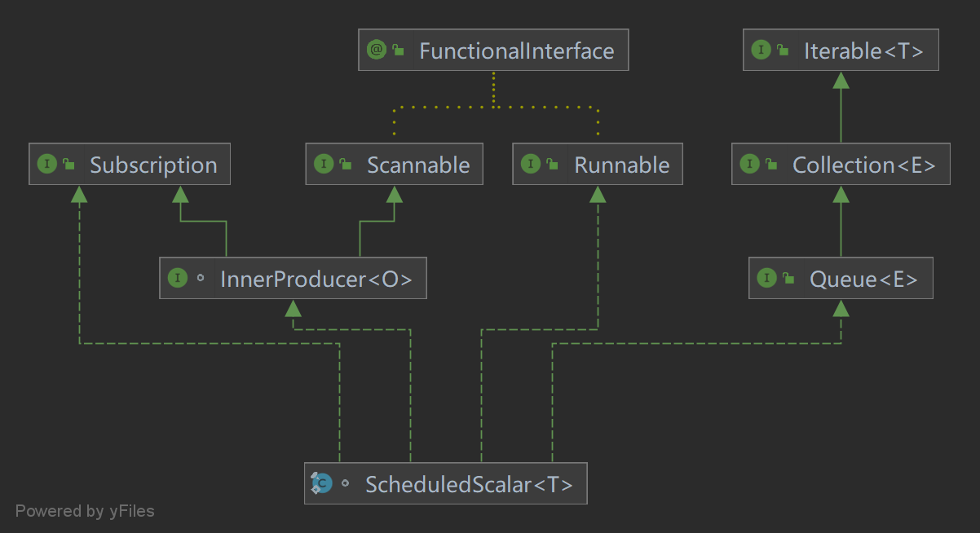
Task: Click the interface icon on Subscription node
Action: point(46,165)
